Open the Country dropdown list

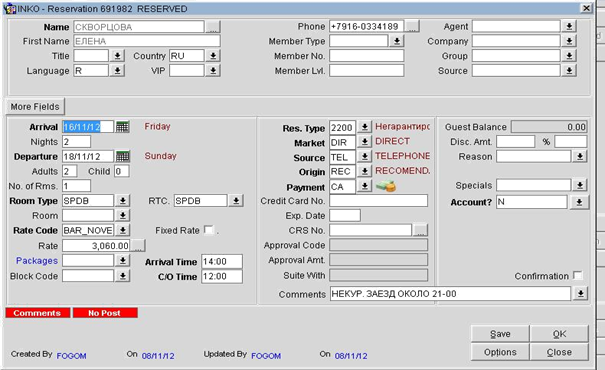[x=213, y=56]
